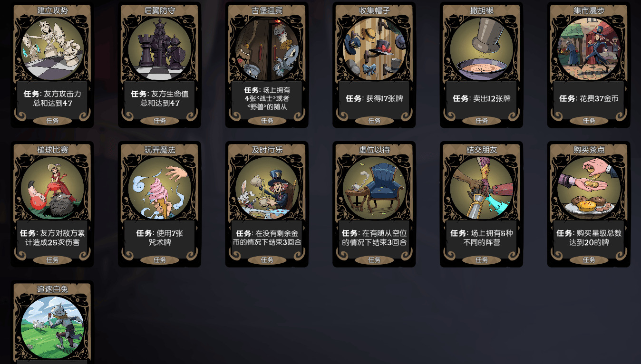Select the 建立攻势 card title
The width and height of the screenshot is (641, 364).
point(52,10)
